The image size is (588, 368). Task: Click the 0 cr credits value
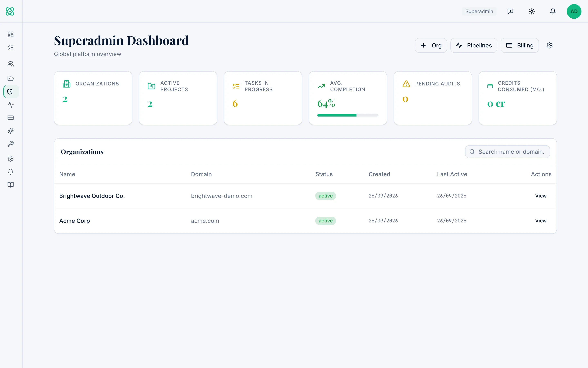click(496, 103)
